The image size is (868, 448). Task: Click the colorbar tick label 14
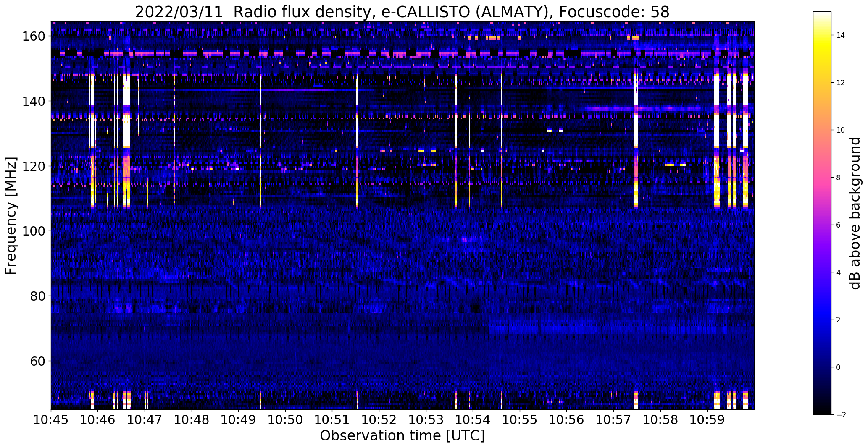841,35
